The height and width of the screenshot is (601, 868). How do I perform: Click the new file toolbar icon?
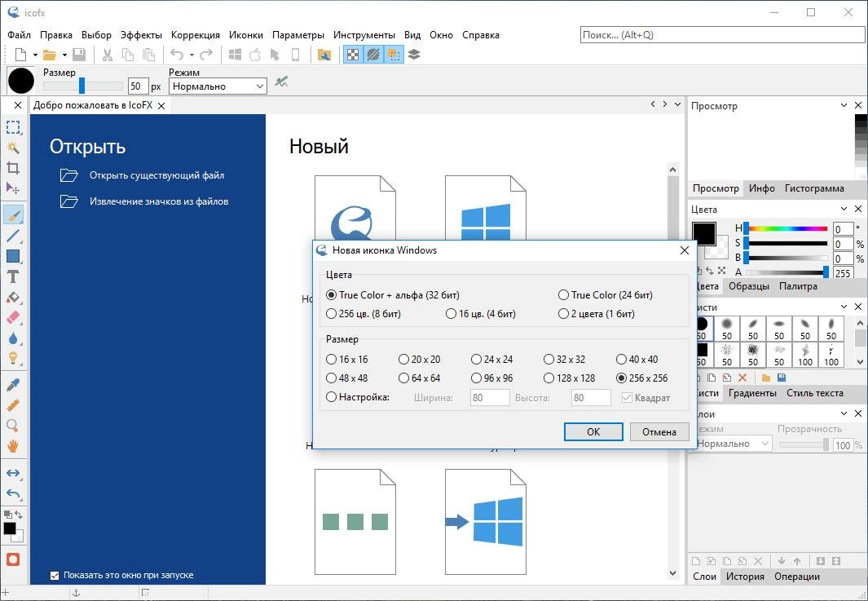click(20, 55)
